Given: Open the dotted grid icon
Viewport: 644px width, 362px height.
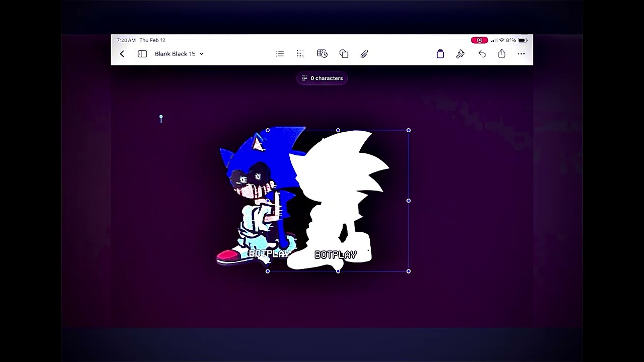Looking at the screenshot, I should [300, 54].
